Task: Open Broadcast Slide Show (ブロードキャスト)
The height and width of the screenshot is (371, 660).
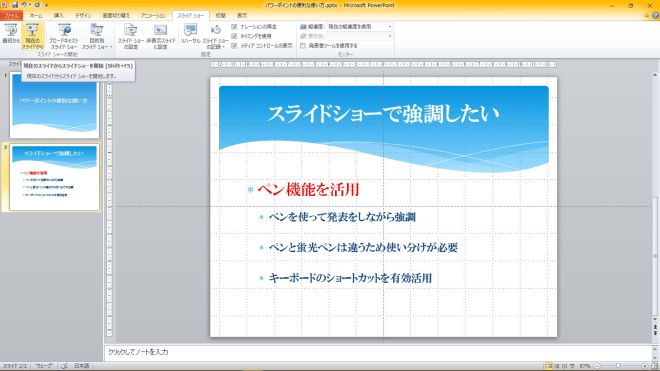Action: pos(64,35)
